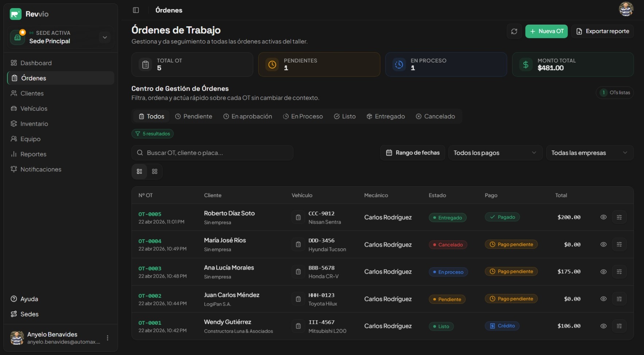The height and width of the screenshot is (355, 644).
Task: Select the Cancelado filter tab
Action: click(x=435, y=117)
